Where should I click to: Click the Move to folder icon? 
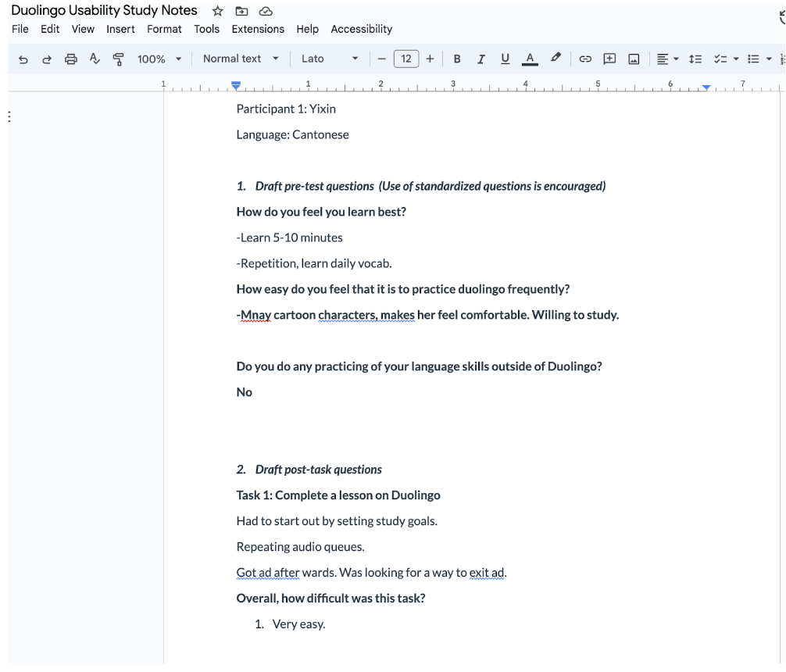coord(241,11)
